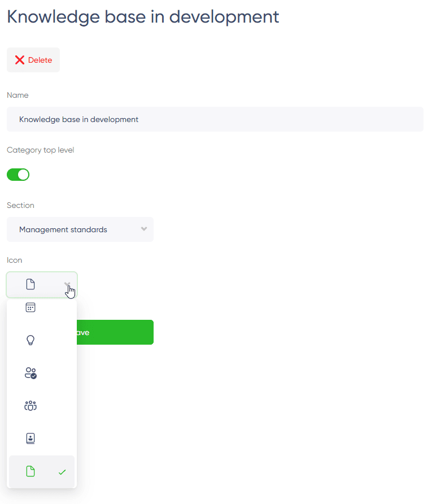This screenshot has height=504, width=445.
Task: Click the red X delete icon
Action: tap(20, 60)
